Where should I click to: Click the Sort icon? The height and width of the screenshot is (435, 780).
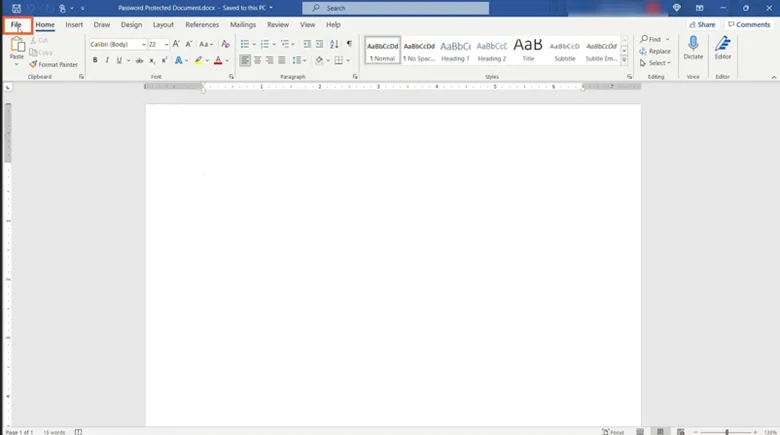(x=334, y=44)
